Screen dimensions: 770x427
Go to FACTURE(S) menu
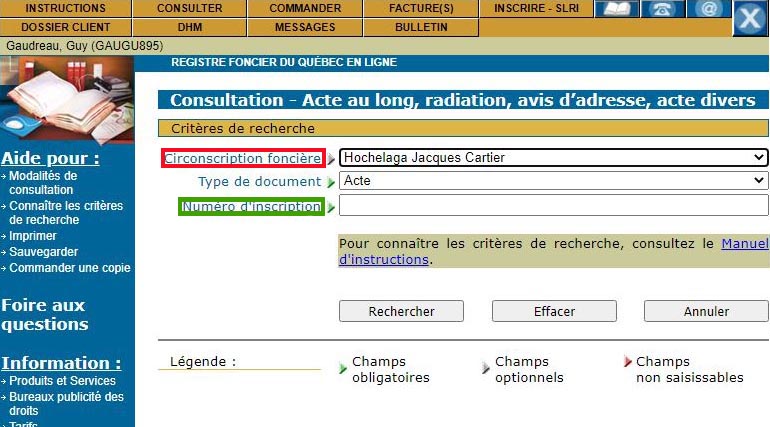coord(421,8)
